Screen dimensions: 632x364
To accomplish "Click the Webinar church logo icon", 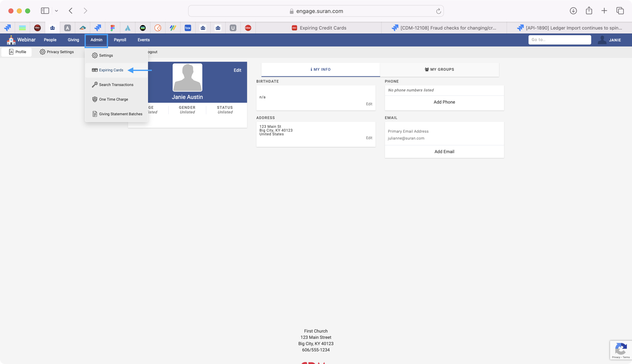I will (11, 40).
